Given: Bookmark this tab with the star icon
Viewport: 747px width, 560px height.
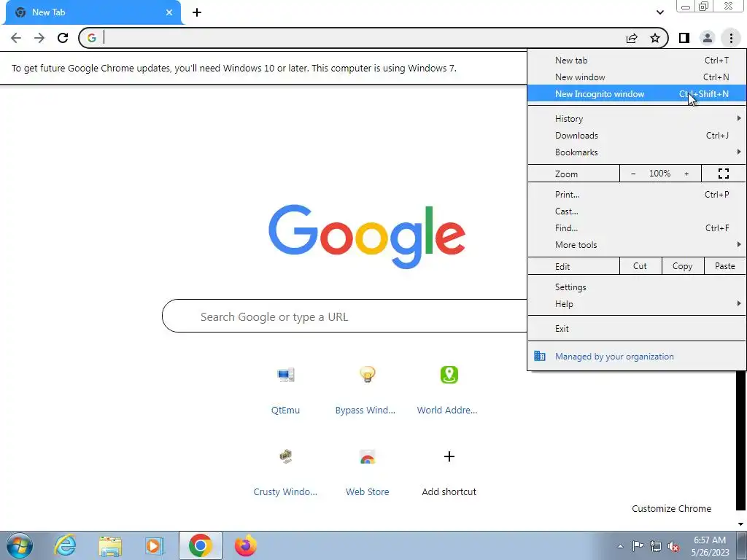Looking at the screenshot, I should [x=655, y=38].
